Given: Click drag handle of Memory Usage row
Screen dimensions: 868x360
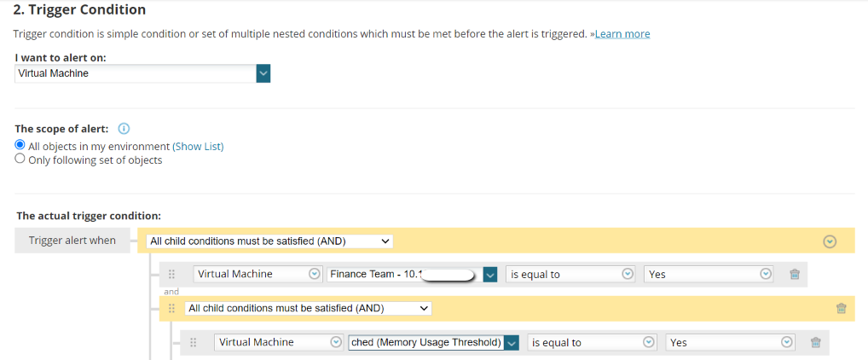Looking at the screenshot, I should coord(194,343).
